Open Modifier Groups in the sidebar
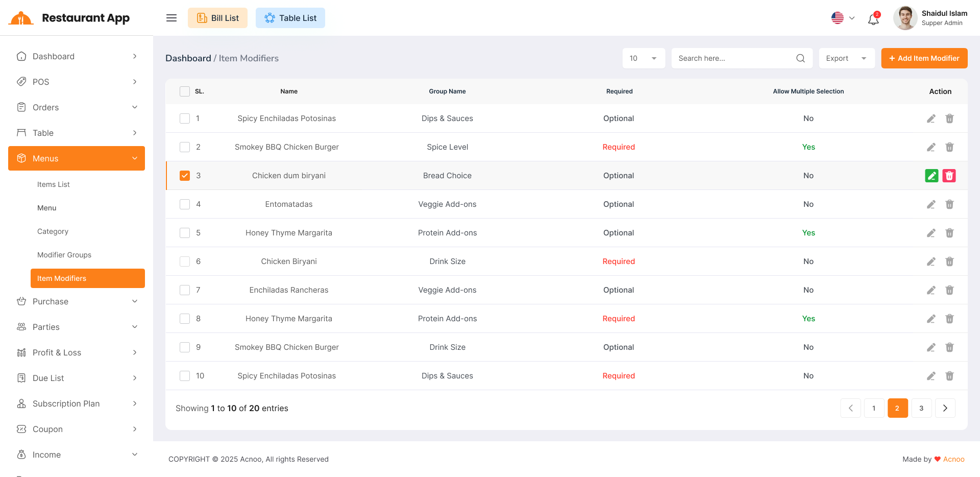Image resolution: width=980 pixels, height=477 pixels. tap(64, 255)
